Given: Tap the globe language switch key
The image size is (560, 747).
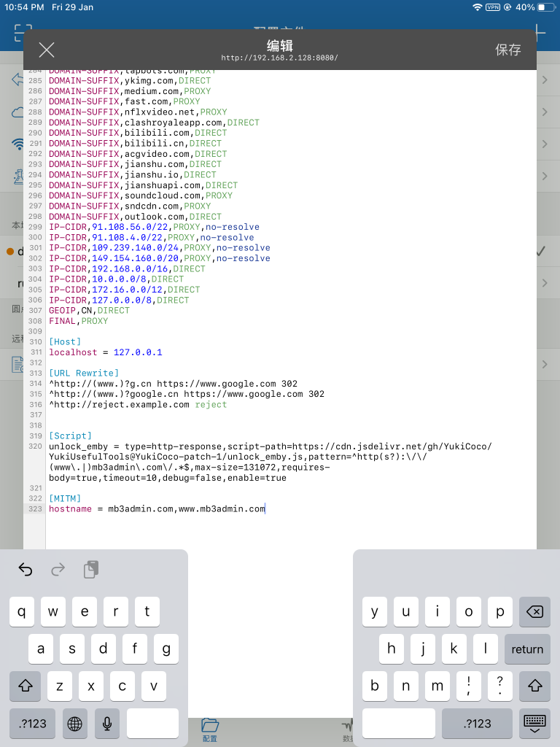Looking at the screenshot, I should (74, 724).
